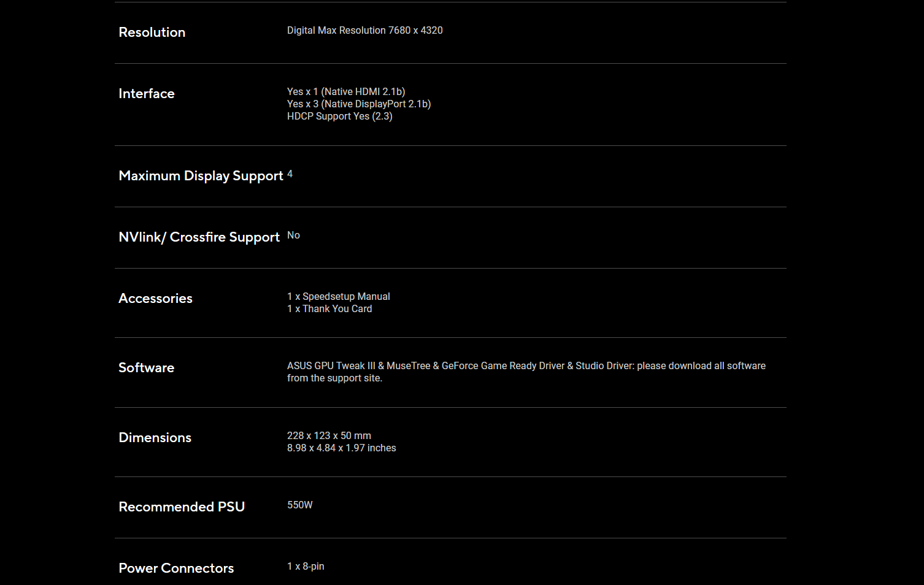
Task: Click the Accessories row label
Action: tap(155, 299)
